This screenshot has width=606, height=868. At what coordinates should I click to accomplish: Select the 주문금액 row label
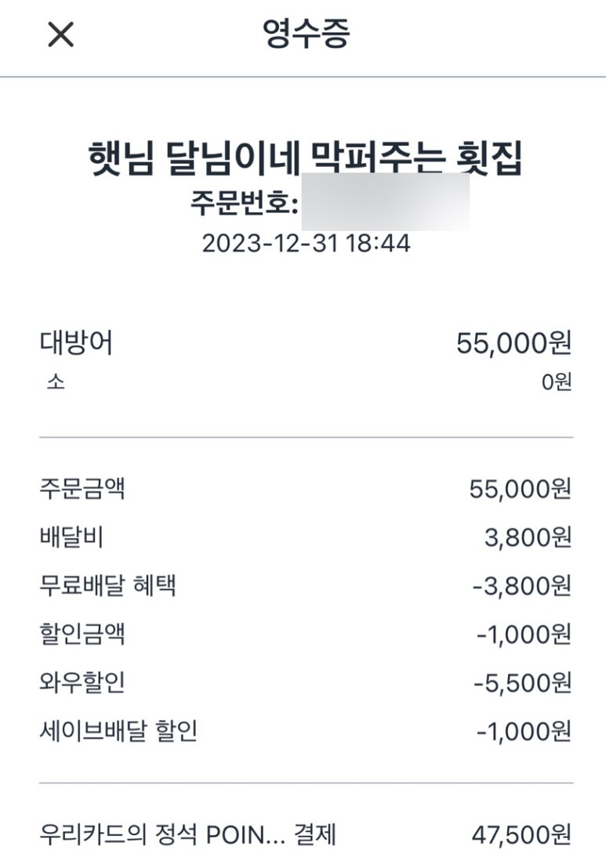tap(82, 490)
